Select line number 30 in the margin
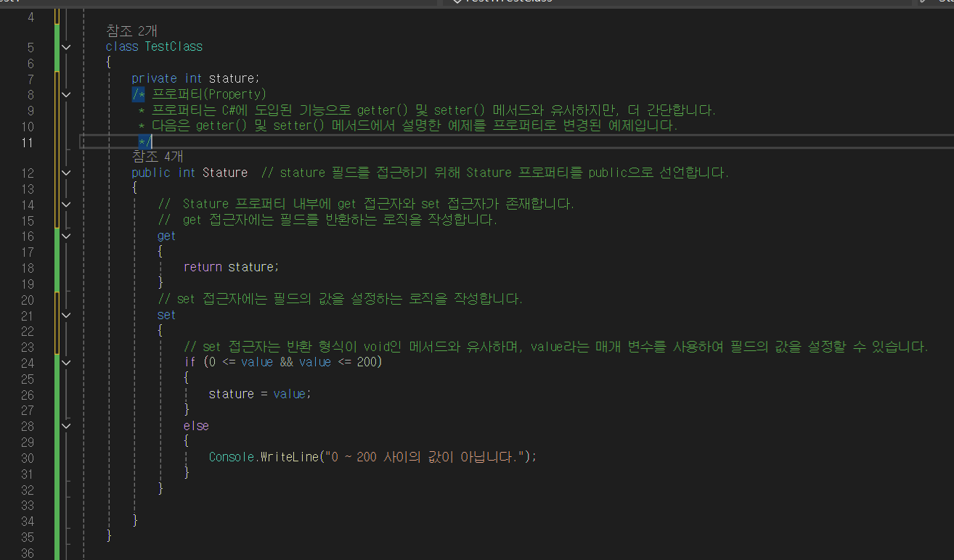Screen dimensions: 954x560 coord(27,457)
